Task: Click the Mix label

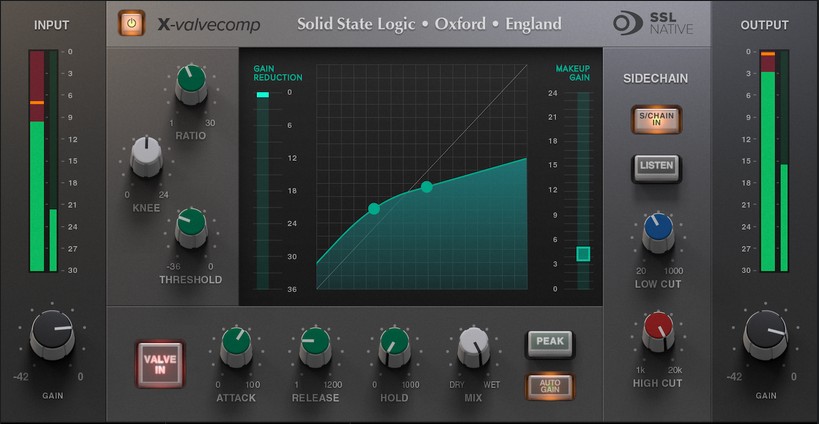Action: (474, 398)
